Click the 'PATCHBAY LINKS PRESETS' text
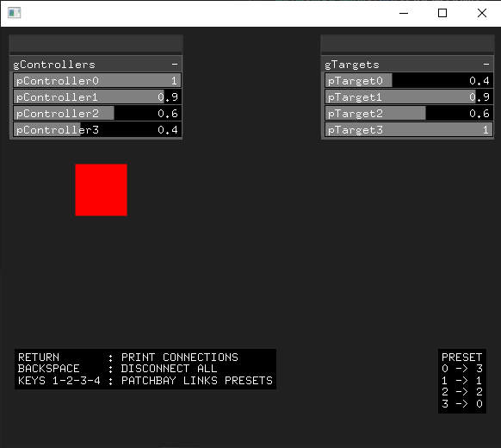501x448 pixels. 197,381
